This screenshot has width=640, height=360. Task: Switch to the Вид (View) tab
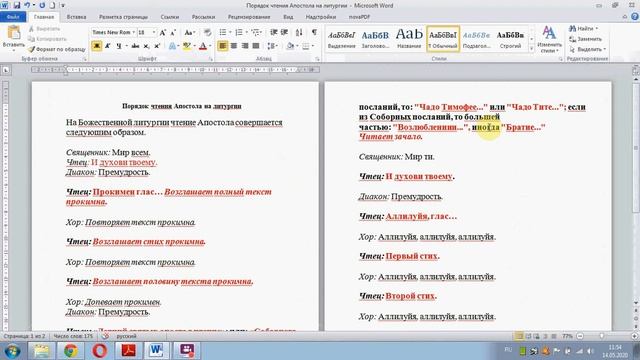pos(288,17)
